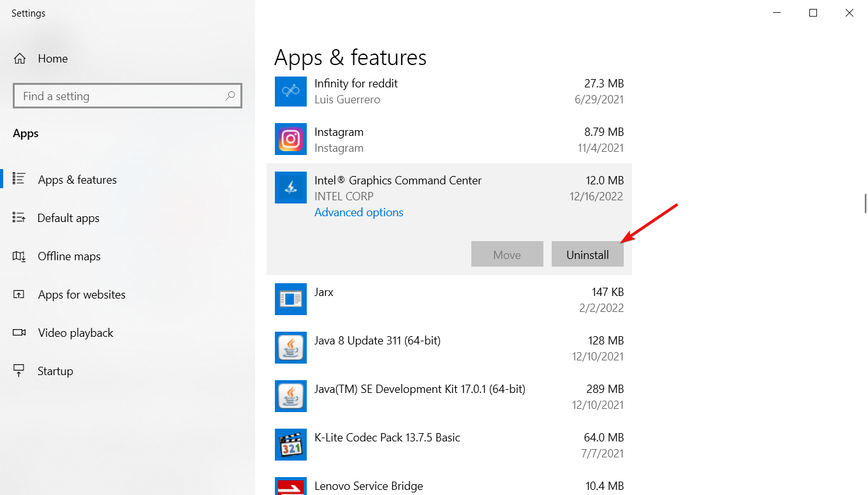
Task: Click the 147 KB size value
Action: tap(608, 292)
